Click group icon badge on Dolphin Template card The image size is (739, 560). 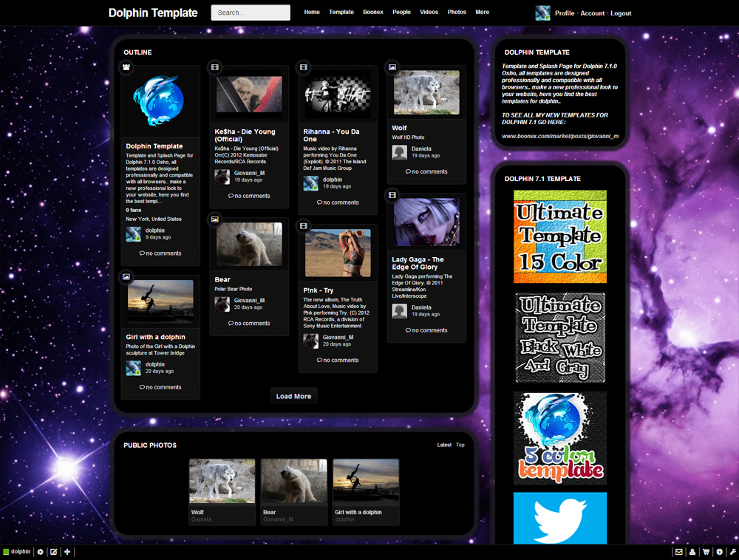tap(126, 67)
